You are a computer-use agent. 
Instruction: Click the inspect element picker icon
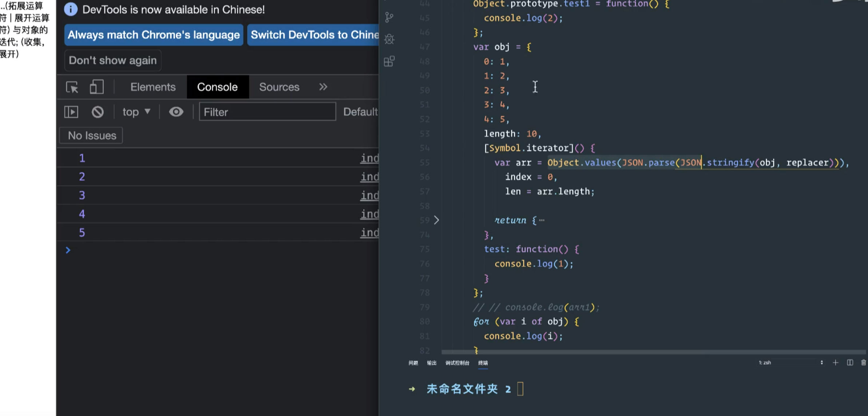[72, 87]
